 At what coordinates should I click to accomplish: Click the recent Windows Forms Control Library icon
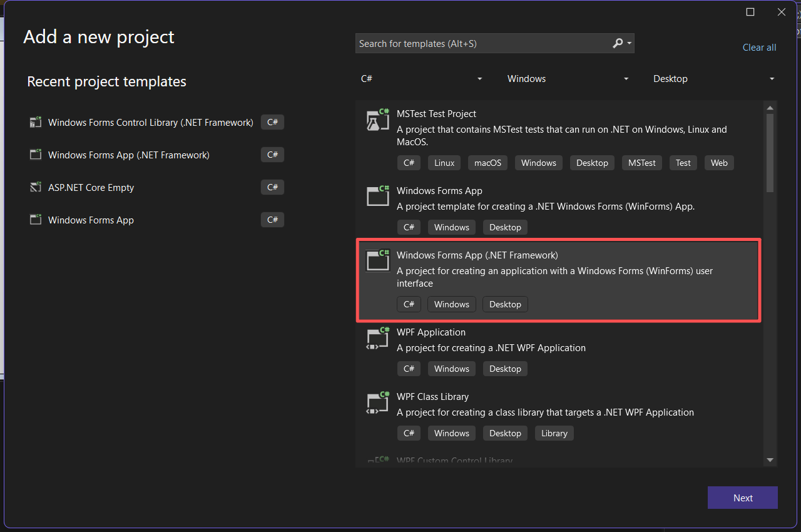pyautogui.click(x=36, y=122)
